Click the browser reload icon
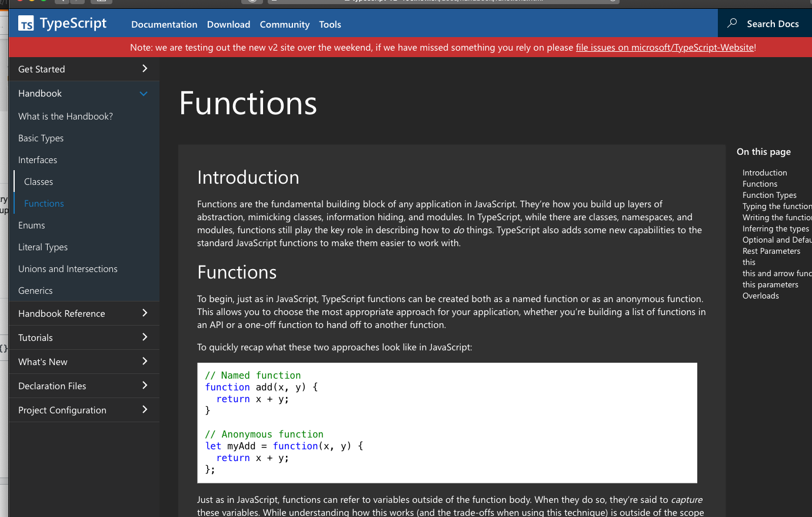Image resolution: width=812 pixels, height=517 pixels. [x=252, y=1]
